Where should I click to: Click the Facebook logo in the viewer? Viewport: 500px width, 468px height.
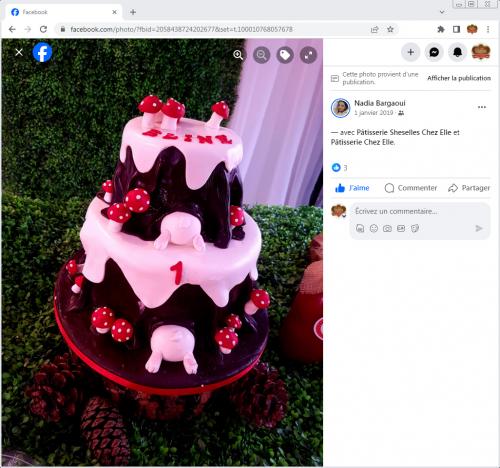pos(42,52)
